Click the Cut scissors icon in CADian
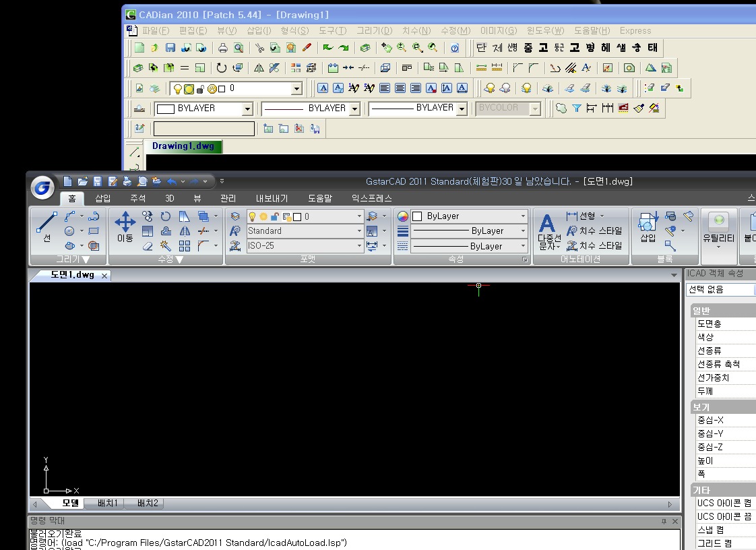Viewport: 756px width, 550px height. [259, 47]
